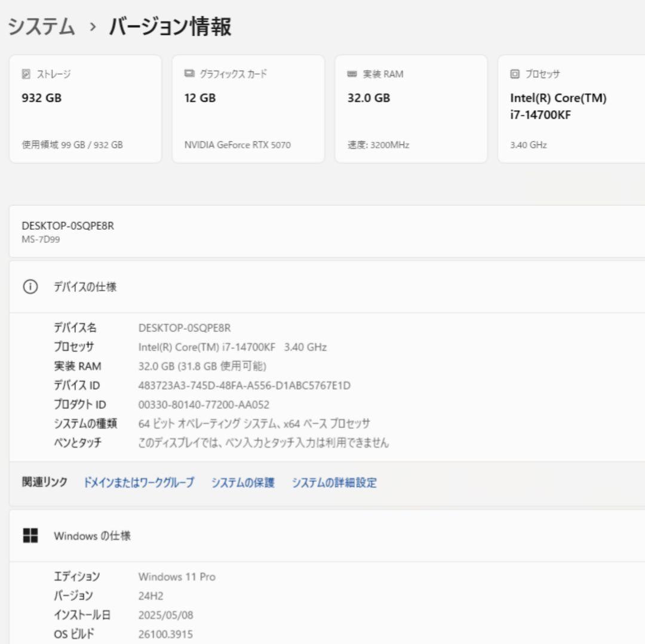The height and width of the screenshot is (644, 645).
Task: Select the OS ビルド number 26100.3915
Action: 165,634
